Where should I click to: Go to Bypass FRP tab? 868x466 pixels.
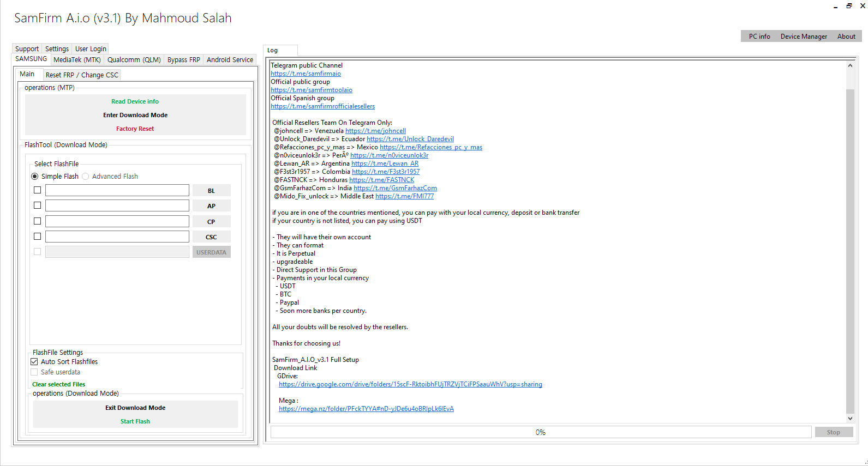[183, 59]
